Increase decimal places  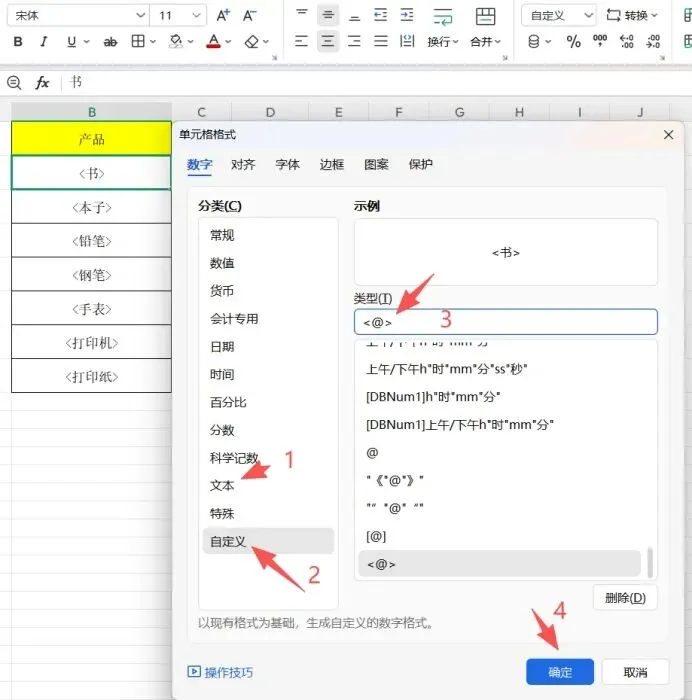coord(627,42)
